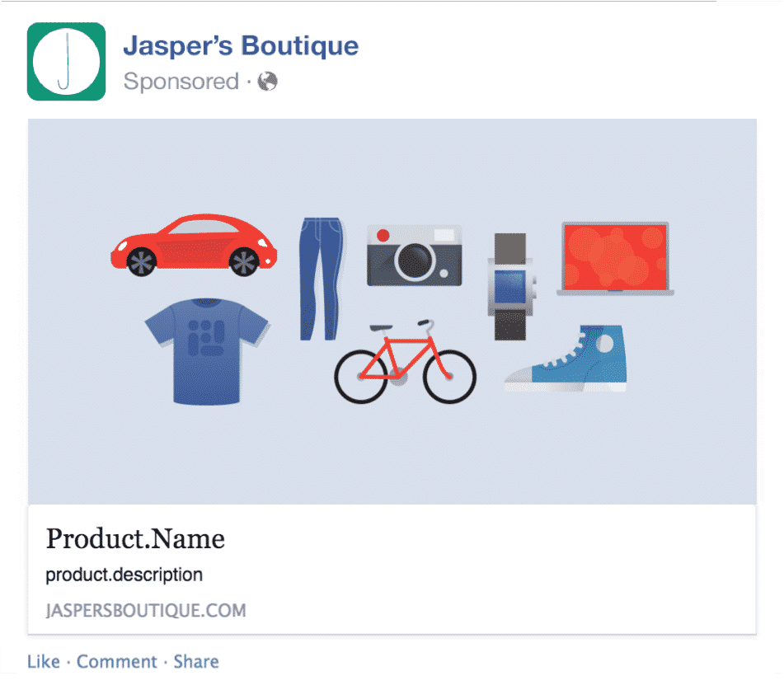Click the red car illustration
The image size is (784, 690).
pos(194,245)
